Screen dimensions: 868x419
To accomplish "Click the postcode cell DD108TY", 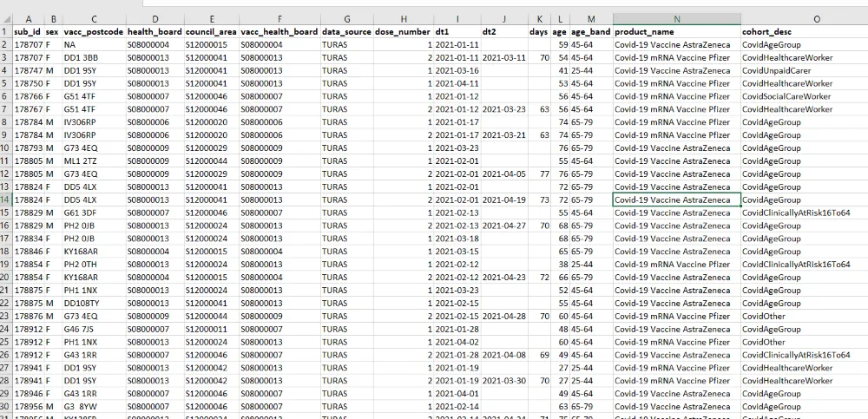I will click(x=81, y=303).
